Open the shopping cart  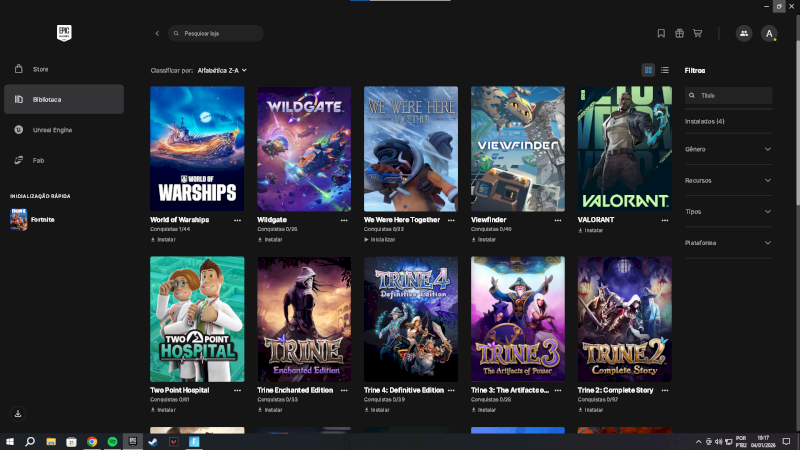click(x=697, y=33)
